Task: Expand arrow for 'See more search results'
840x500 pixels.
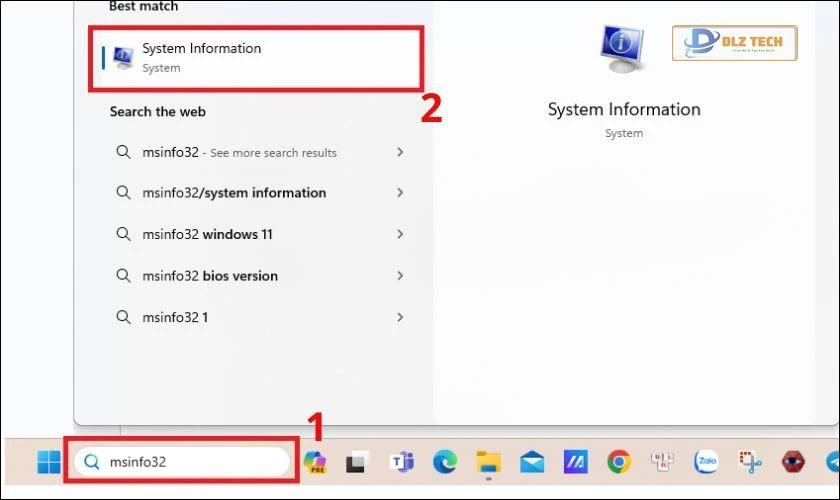Action: 400,152
